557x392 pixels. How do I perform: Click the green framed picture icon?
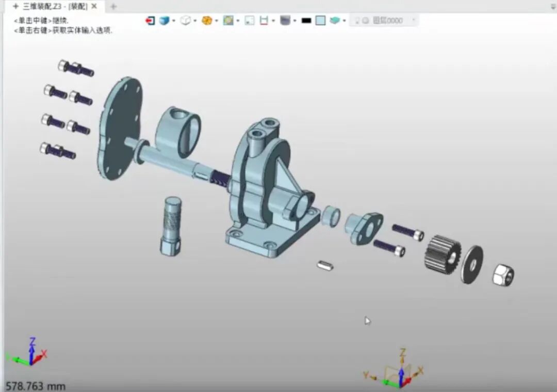tap(228, 21)
